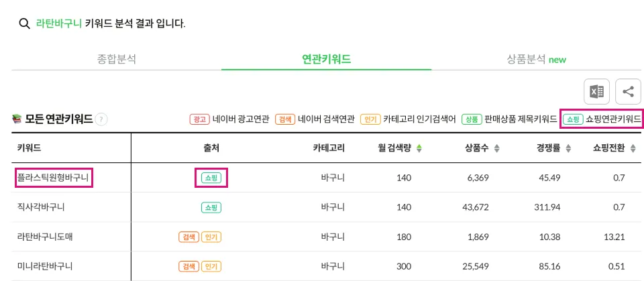Screen dimensions: 644x281
Task: Click the 광고 legend badge
Action: point(200,119)
